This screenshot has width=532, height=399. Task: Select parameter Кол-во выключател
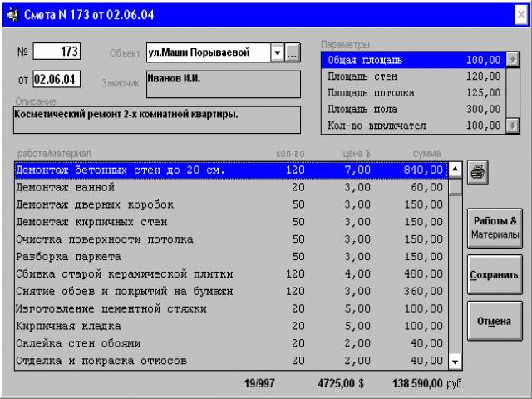[x=414, y=126]
